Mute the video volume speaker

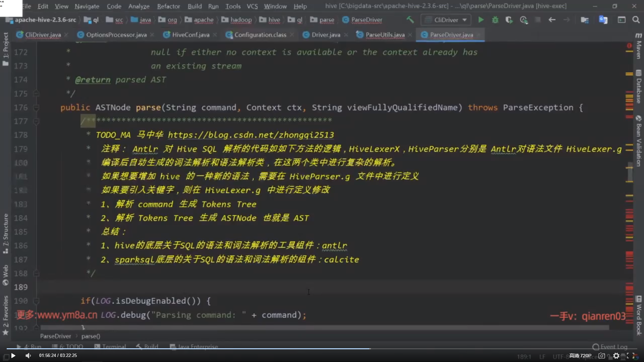click(x=28, y=356)
